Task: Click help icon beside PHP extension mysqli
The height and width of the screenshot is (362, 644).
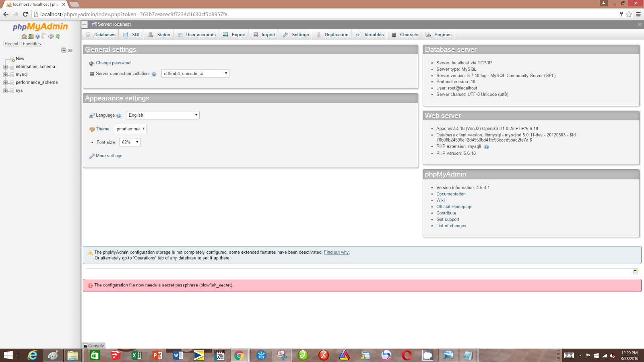Action: [486, 147]
